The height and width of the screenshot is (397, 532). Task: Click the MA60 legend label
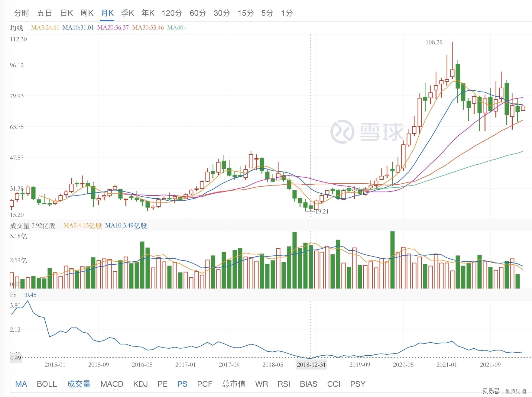coord(177,27)
